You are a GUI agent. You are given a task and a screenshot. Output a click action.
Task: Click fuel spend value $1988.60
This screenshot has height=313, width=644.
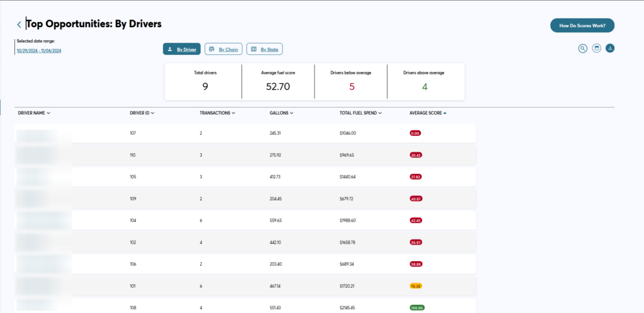click(x=348, y=220)
